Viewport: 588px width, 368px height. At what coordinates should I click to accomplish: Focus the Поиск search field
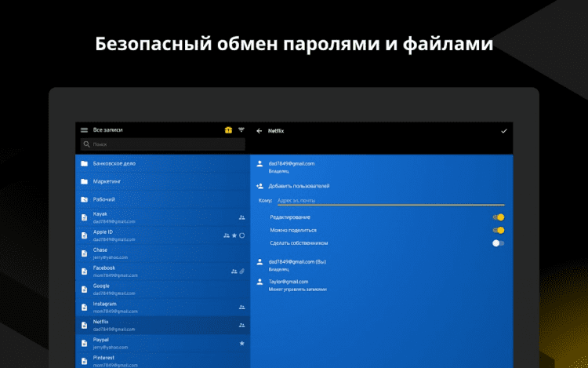point(163,144)
